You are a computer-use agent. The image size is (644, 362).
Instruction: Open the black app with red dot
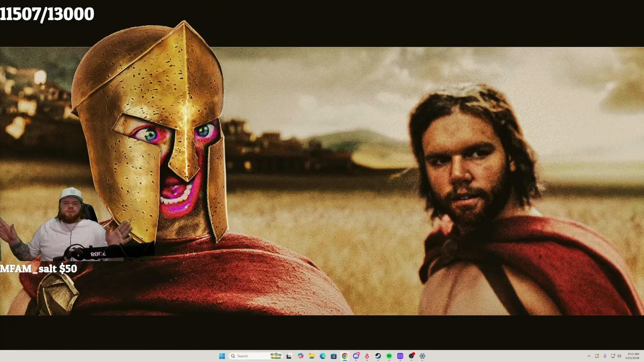click(x=412, y=356)
